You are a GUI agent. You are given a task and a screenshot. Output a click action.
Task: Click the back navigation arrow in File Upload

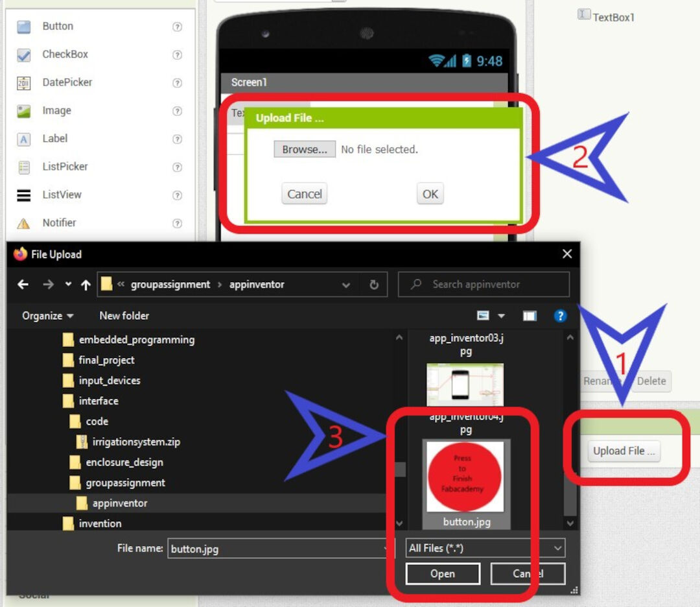(x=23, y=284)
